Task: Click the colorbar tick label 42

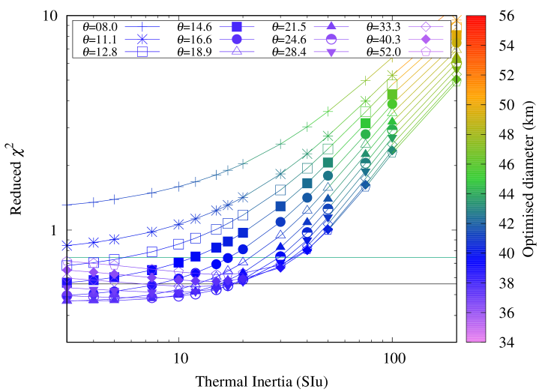Action: tap(507, 223)
